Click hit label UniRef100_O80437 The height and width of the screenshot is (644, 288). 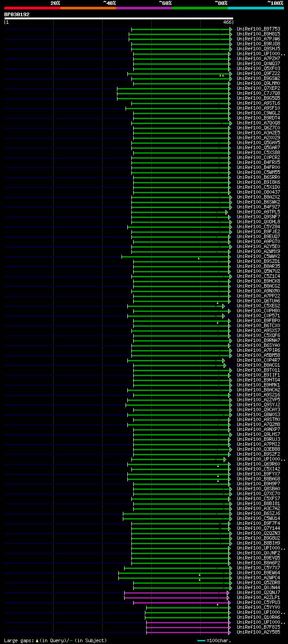258,192
